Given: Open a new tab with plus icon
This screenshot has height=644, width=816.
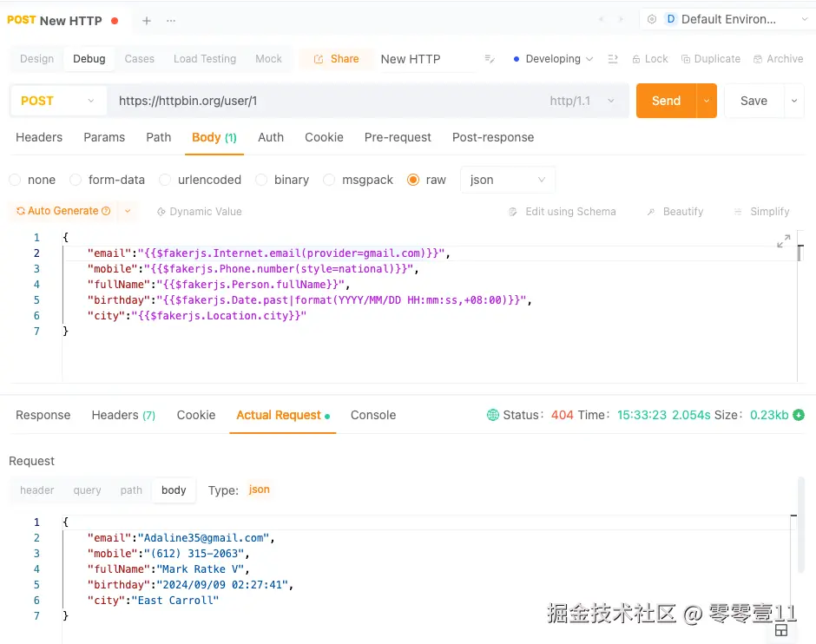Looking at the screenshot, I should [x=147, y=21].
